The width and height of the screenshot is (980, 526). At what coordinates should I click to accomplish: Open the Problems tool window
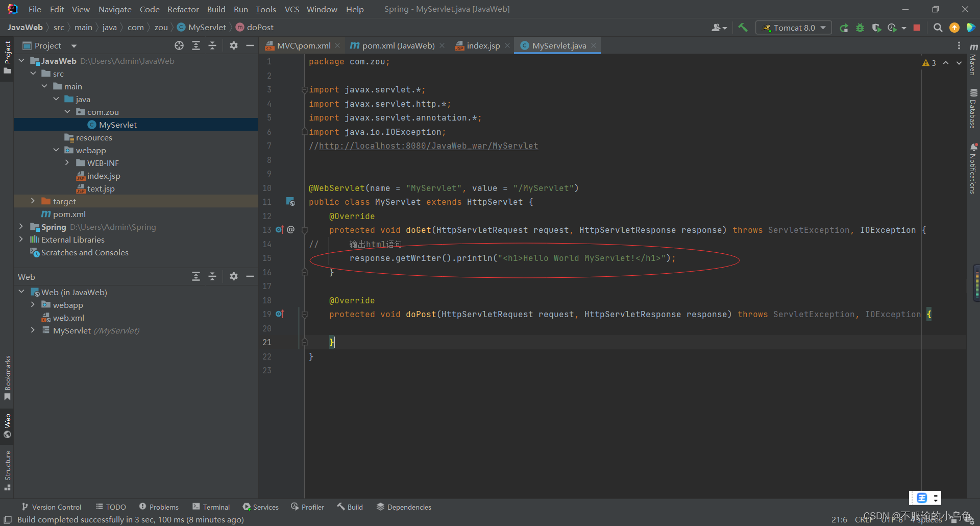coord(159,507)
